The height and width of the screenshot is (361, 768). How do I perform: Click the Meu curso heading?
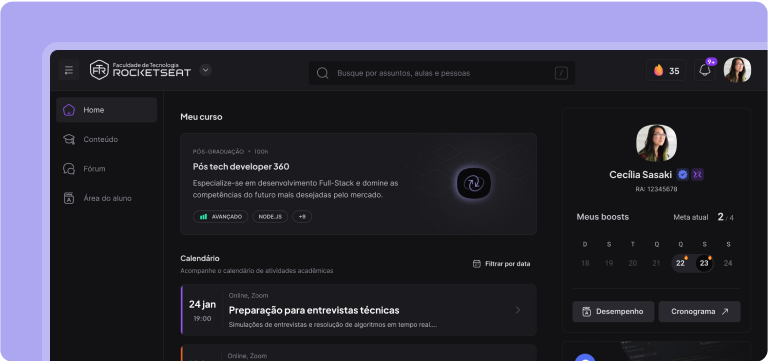(x=201, y=117)
